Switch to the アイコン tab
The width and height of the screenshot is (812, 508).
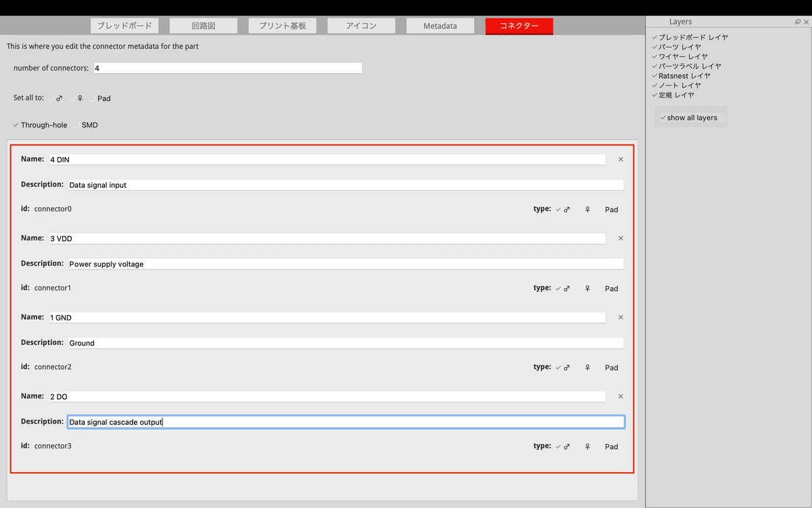(x=361, y=26)
